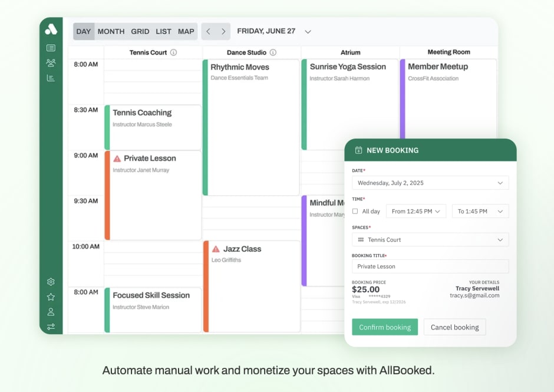Screen dimensions: 554x392
Task: Switch to DAY view tab
Action: click(x=84, y=31)
